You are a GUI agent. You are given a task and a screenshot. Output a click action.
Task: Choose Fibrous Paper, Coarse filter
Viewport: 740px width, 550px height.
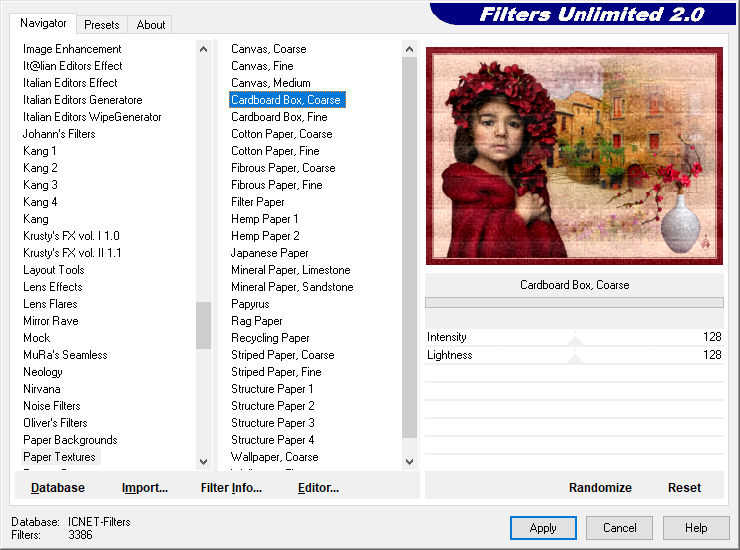pos(283,168)
